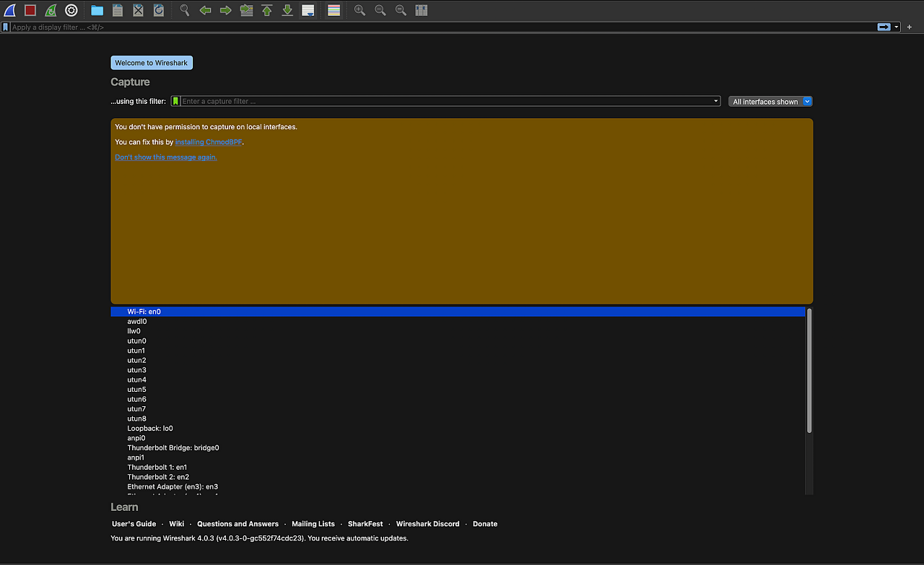This screenshot has height=565, width=924.
Task: Expand capture filter history dropdown
Action: (716, 101)
